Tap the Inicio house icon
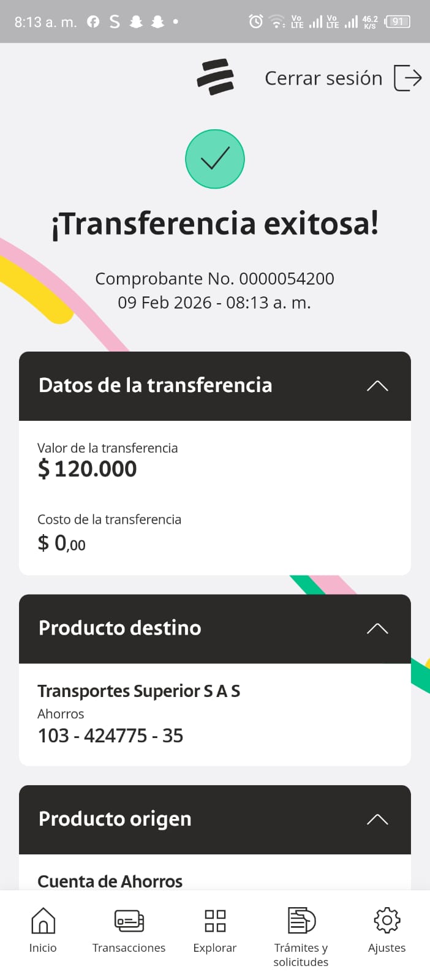Image resolution: width=430 pixels, height=980 pixels. (43, 920)
